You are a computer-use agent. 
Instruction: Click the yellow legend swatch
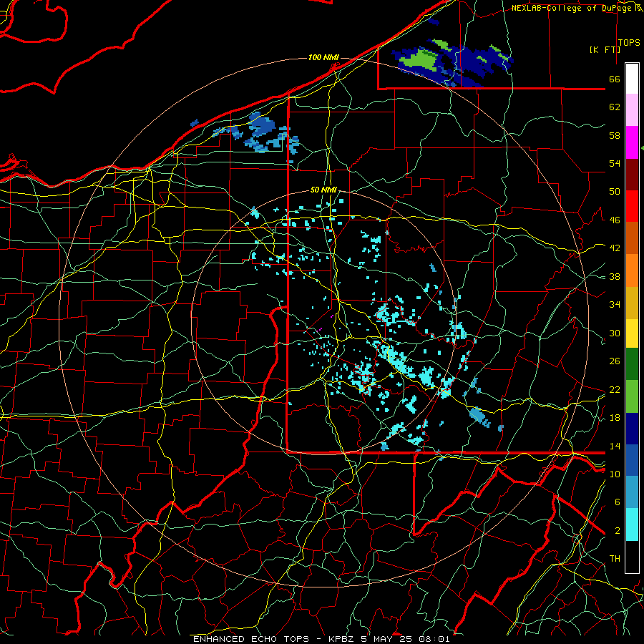pyautogui.click(x=632, y=333)
